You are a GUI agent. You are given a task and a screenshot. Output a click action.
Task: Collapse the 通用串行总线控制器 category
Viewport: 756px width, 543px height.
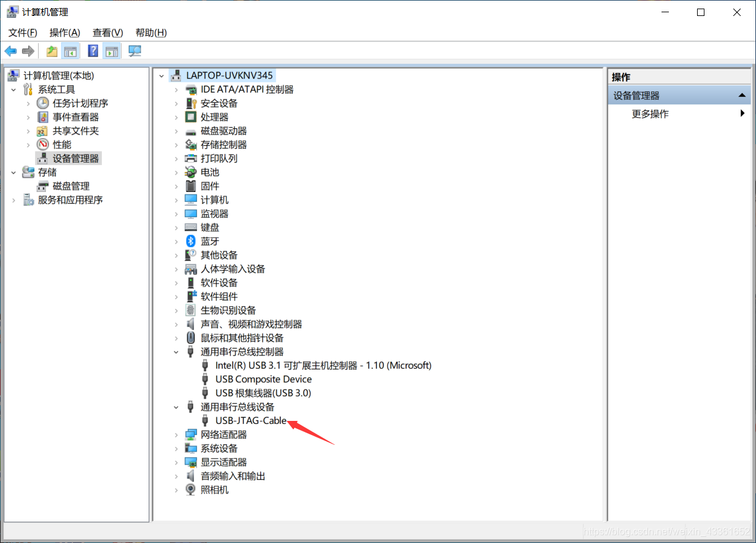176,352
